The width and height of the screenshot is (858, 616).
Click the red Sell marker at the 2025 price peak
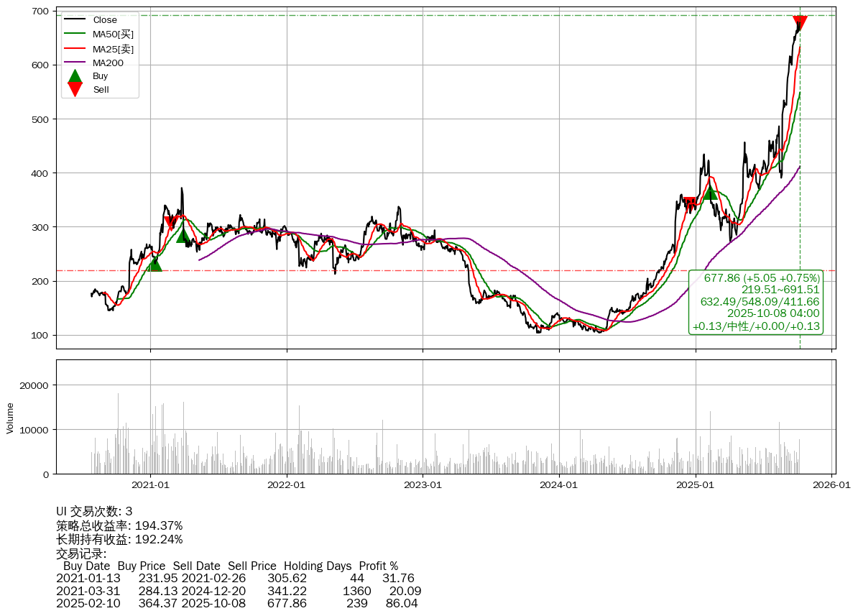800,22
